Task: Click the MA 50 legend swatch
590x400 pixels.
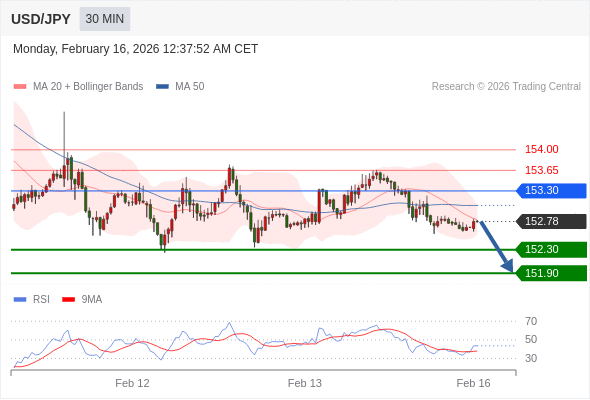Action: [x=162, y=87]
